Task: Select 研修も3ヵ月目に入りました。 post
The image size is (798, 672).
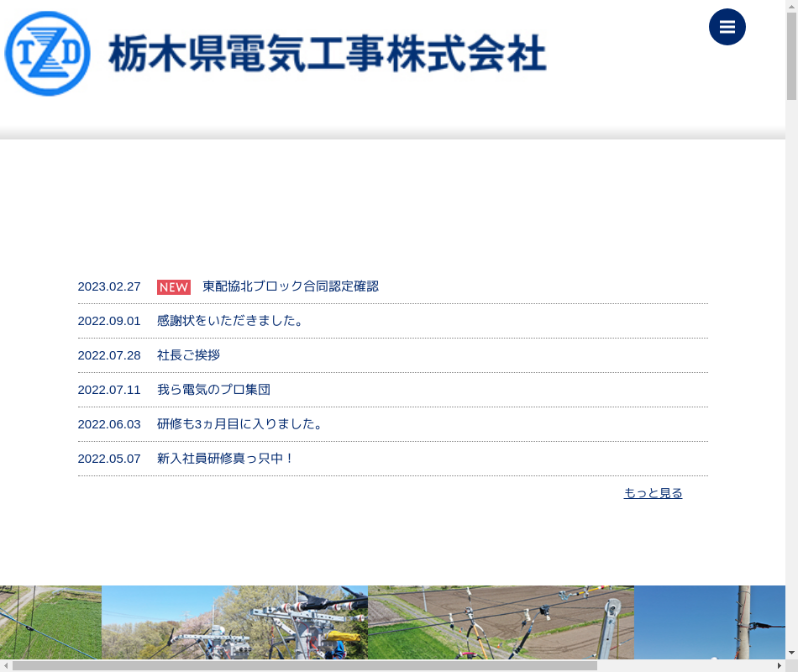Action: click(239, 424)
